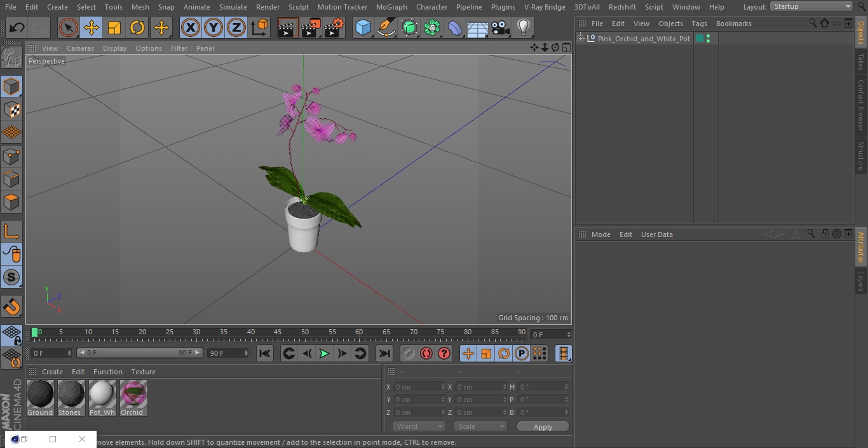This screenshot has height=448, width=868.
Task: Toggle the Viewport Solo S button
Action: click(11, 277)
